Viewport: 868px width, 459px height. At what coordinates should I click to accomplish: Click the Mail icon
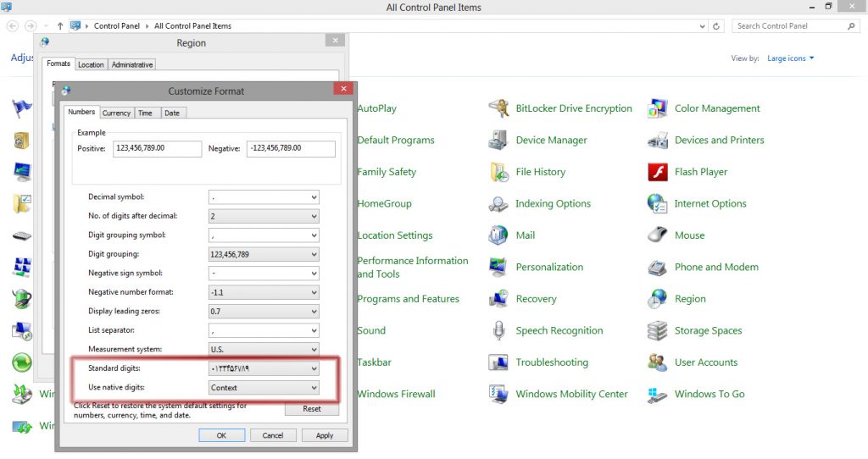498,235
